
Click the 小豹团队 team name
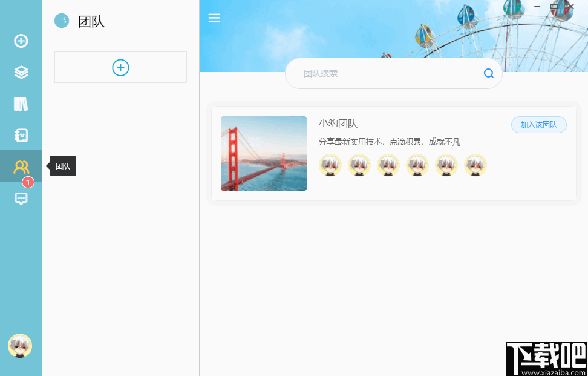pos(338,123)
